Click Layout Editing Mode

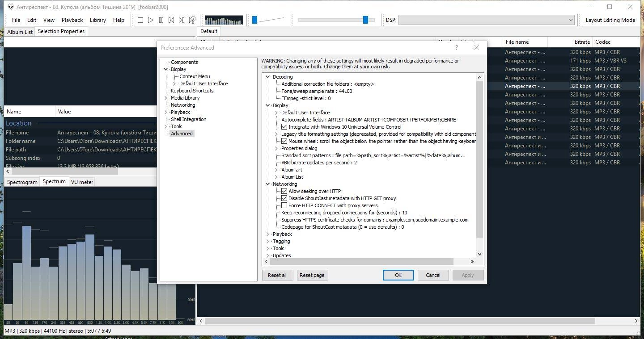coord(610,20)
